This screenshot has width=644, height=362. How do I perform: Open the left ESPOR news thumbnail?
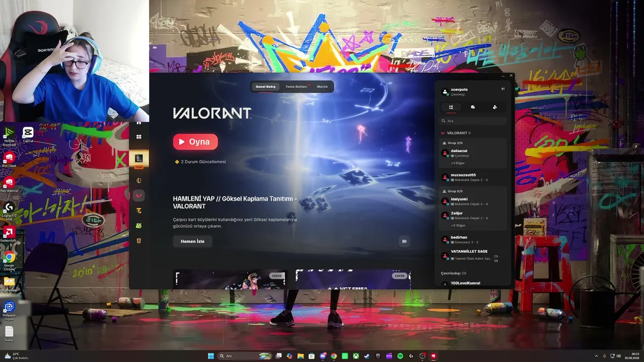[230, 280]
